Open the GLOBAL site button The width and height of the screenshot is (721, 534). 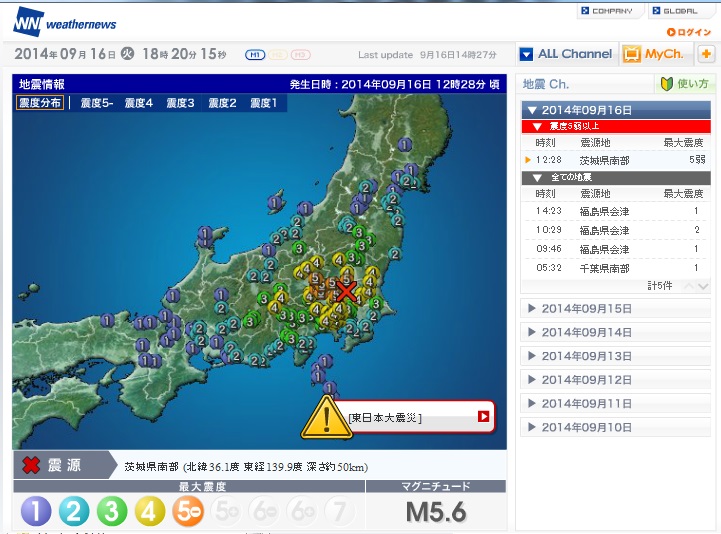click(x=682, y=11)
